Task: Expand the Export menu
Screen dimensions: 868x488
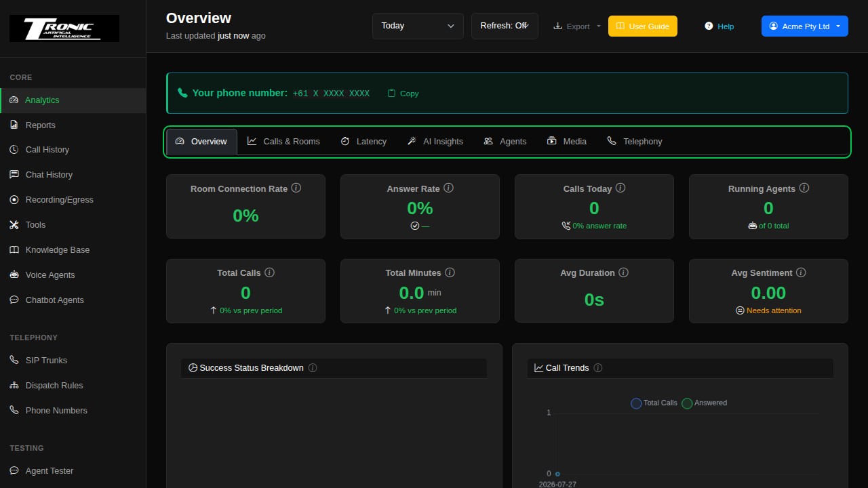Action: pyautogui.click(x=577, y=26)
